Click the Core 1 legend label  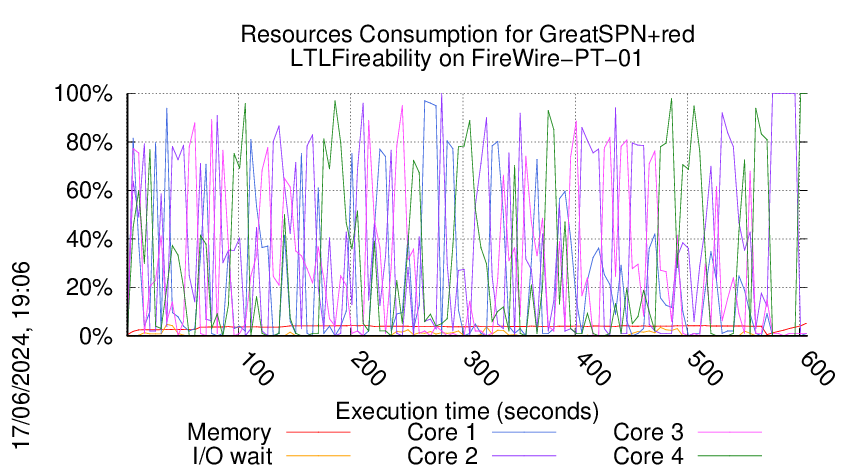(442, 433)
